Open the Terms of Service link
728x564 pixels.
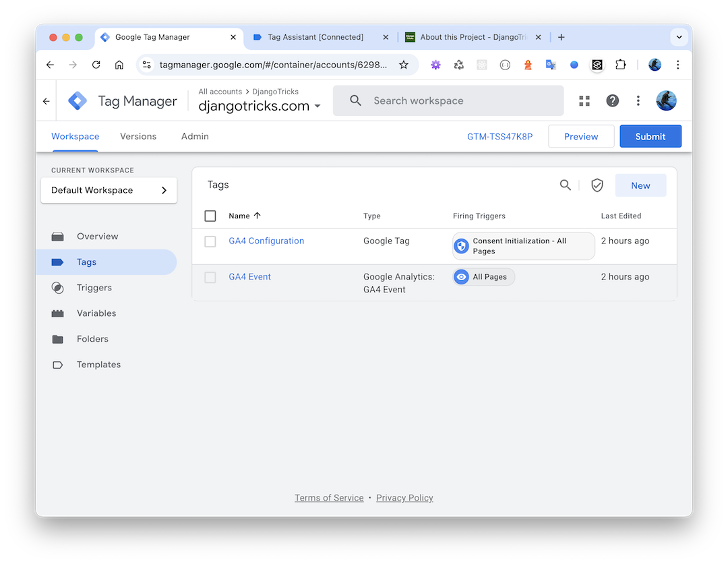tap(329, 498)
